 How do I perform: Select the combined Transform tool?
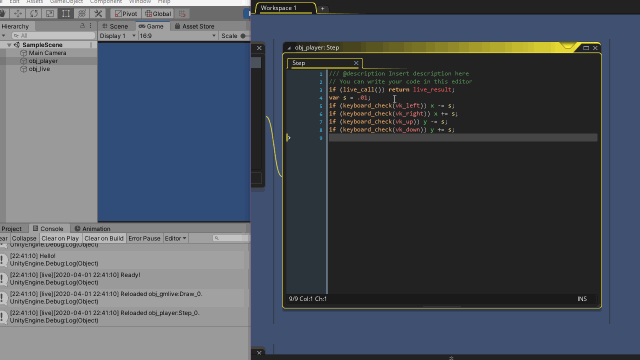(x=82, y=13)
